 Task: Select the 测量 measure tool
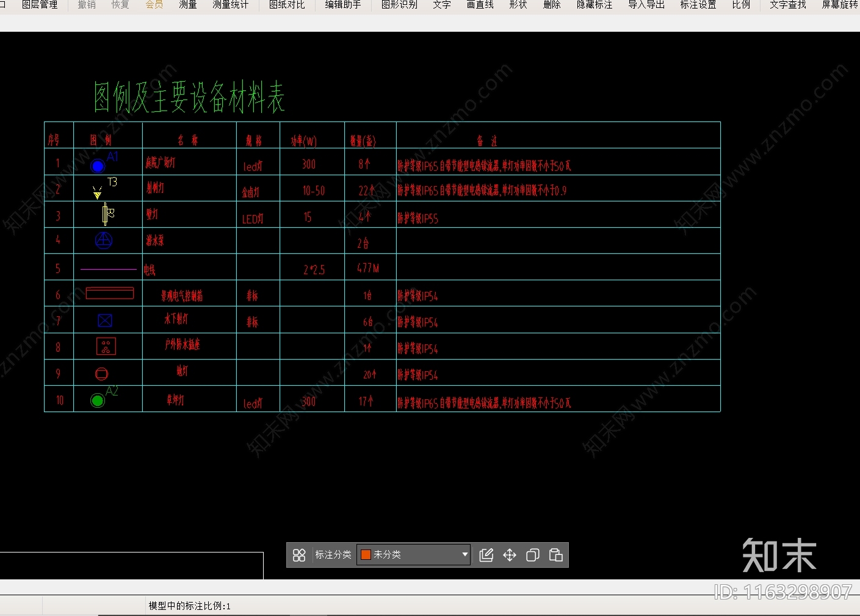click(x=188, y=5)
